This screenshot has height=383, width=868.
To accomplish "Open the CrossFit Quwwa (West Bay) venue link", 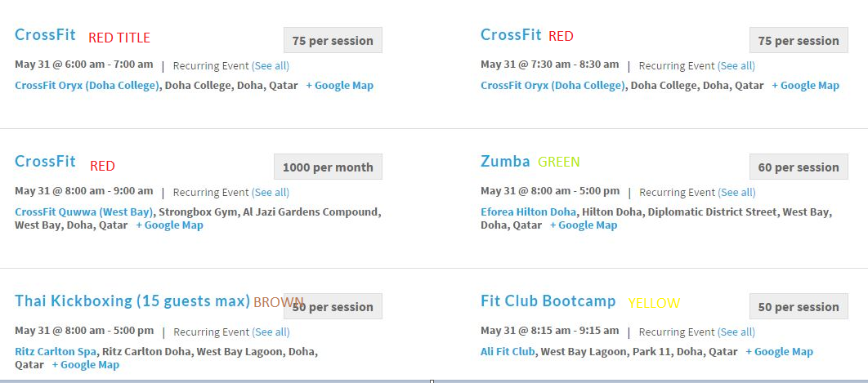I will coord(84,212).
